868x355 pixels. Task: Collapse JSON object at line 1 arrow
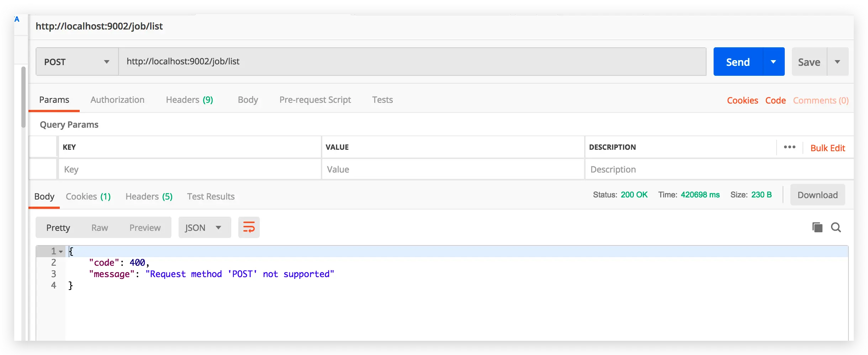tap(61, 251)
